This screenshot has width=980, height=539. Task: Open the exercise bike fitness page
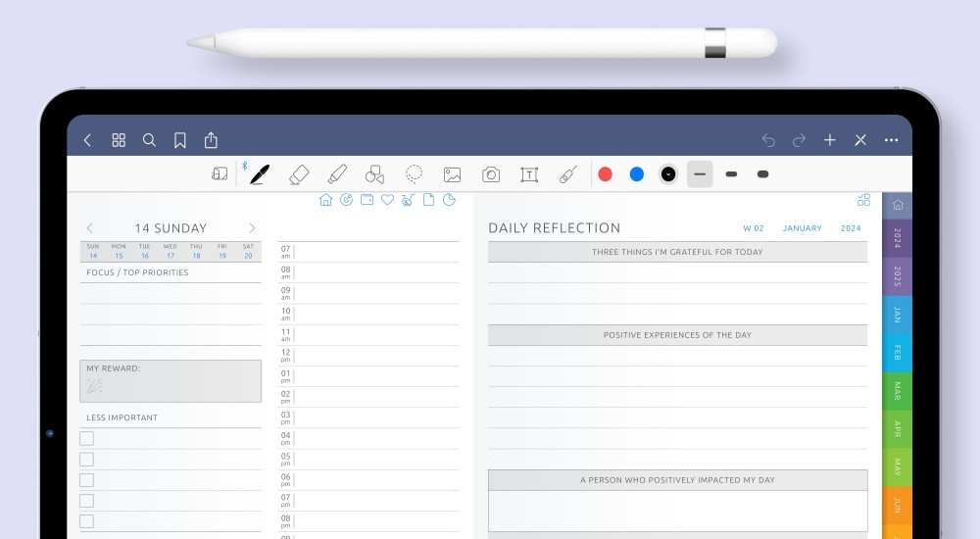coord(408,200)
